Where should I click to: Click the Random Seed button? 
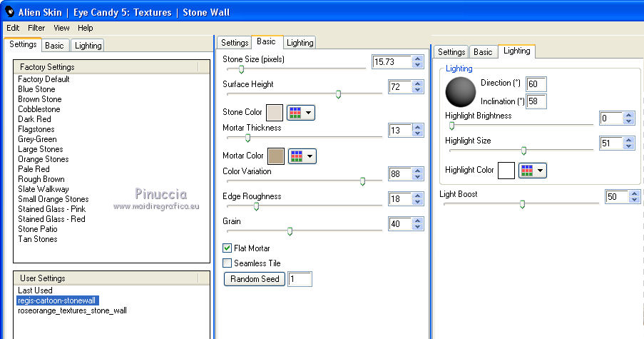pyautogui.click(x=255, y=279)
